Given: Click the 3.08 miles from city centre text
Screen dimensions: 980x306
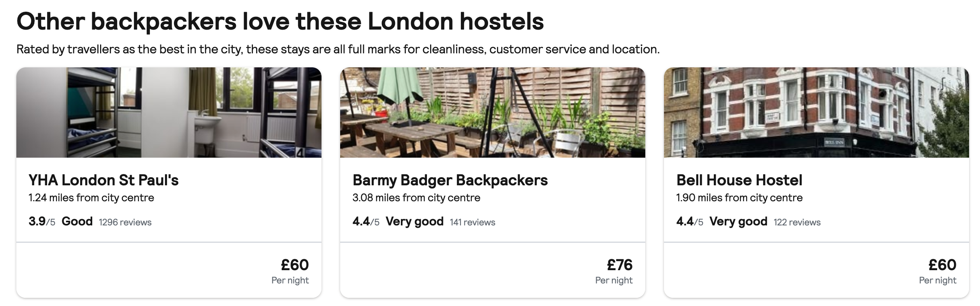Looking at the screenshot, I should pyautogui.click(x=416, y=197).
